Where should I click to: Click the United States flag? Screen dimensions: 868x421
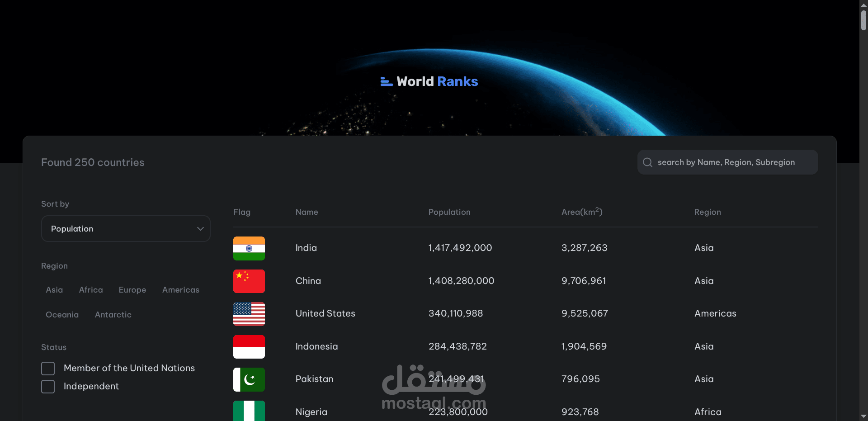(x=249, y=314)
